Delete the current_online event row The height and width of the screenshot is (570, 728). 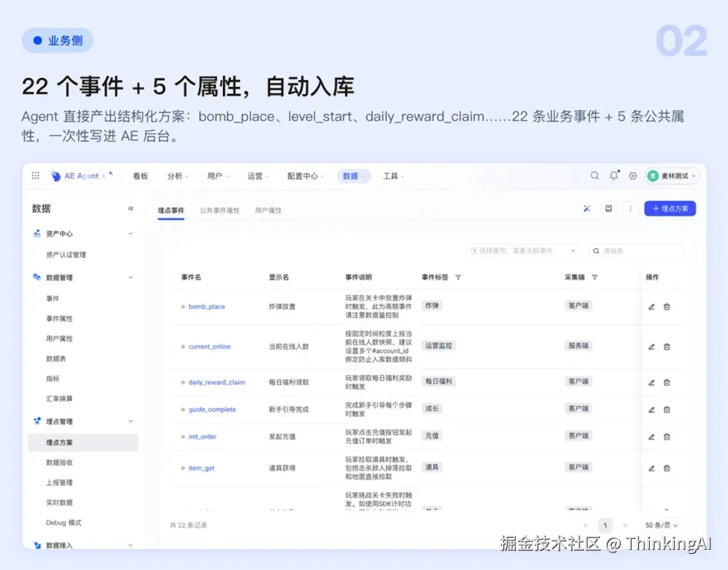coord(667,347)
